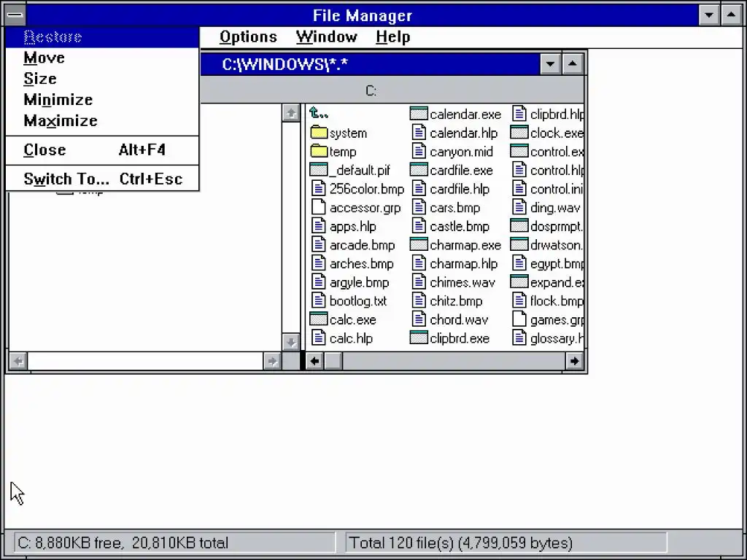Select the control.ini file name
The width and height of the screenshot is (747, 560).
tap(557, 189)
